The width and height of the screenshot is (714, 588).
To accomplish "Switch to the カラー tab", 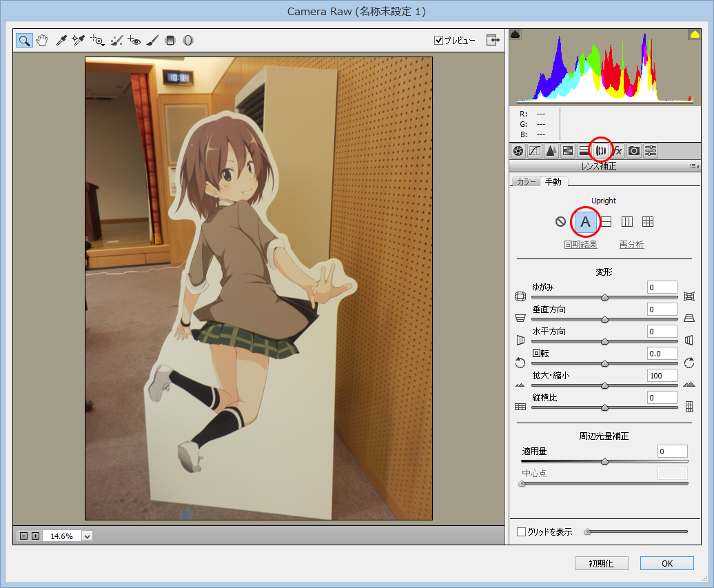I will (x=525, y=182).
